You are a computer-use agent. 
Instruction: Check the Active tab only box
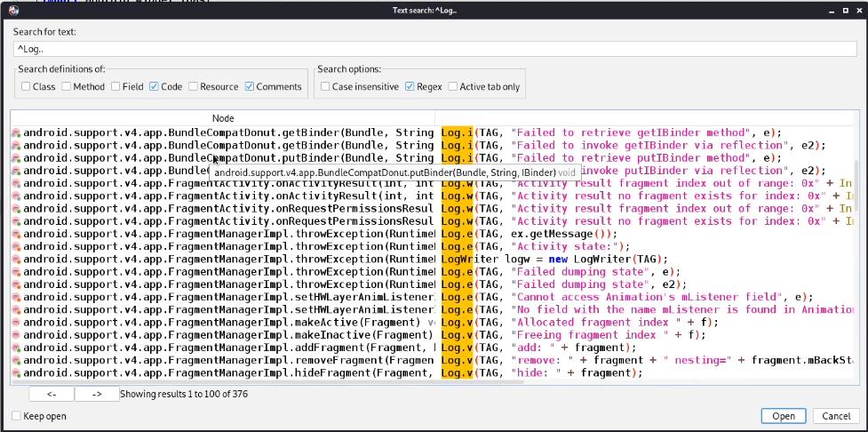[453, 86]
